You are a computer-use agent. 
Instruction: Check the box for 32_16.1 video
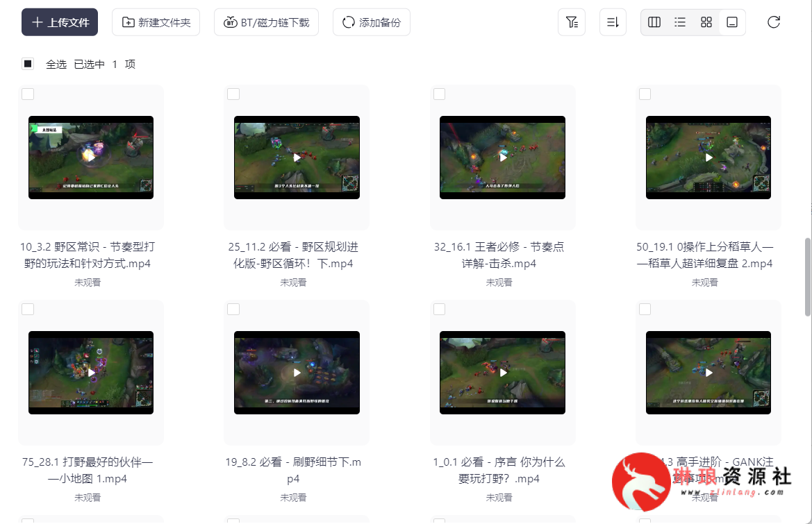tap(439, 94)
